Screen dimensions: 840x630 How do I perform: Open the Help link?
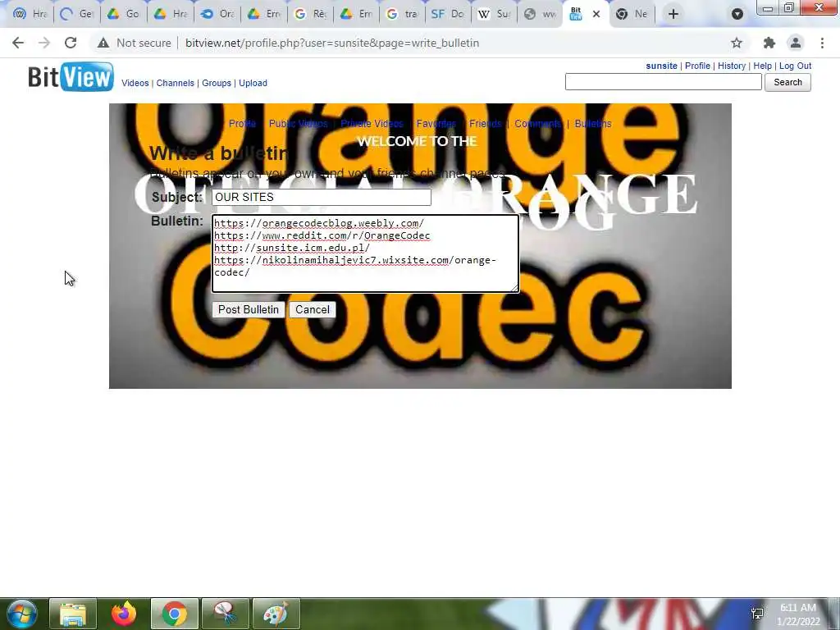pyautogui.click(x=762, y=66)
